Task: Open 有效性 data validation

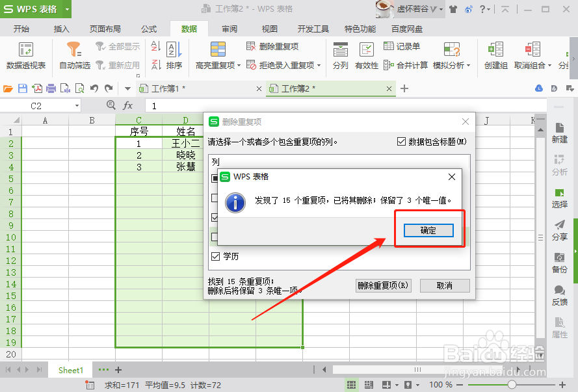Action: pos(367,55)
